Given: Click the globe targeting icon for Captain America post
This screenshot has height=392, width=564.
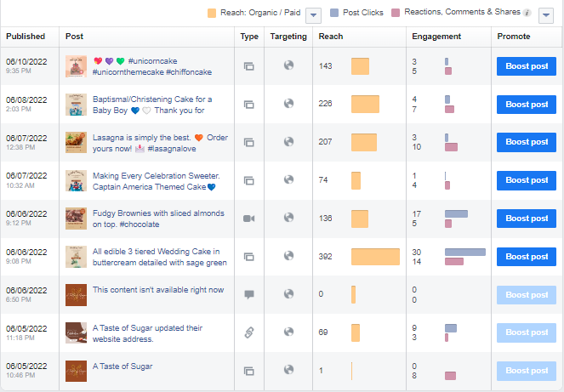Looking at the screenshot, I should pyautogui.click(x=288, y=179).
